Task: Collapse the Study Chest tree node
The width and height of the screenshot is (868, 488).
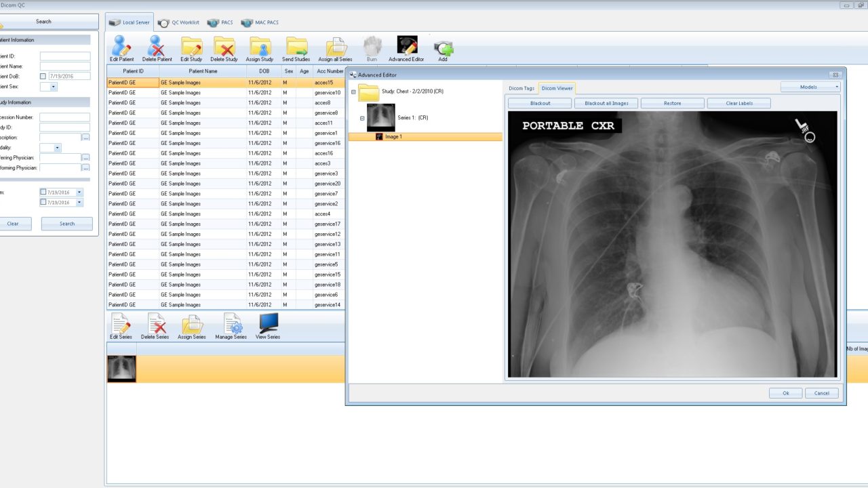Action: point(353,91)
